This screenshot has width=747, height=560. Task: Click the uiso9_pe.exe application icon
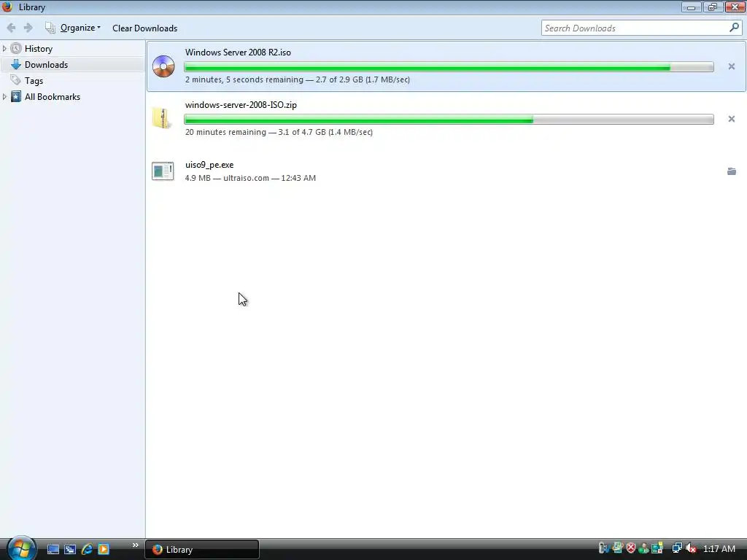coord(163,171)
